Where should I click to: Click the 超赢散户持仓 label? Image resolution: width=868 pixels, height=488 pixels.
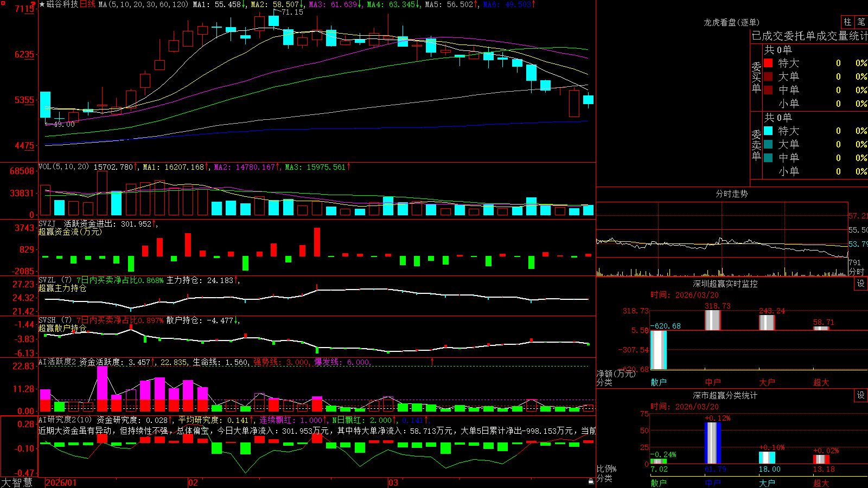click(62, 328)
